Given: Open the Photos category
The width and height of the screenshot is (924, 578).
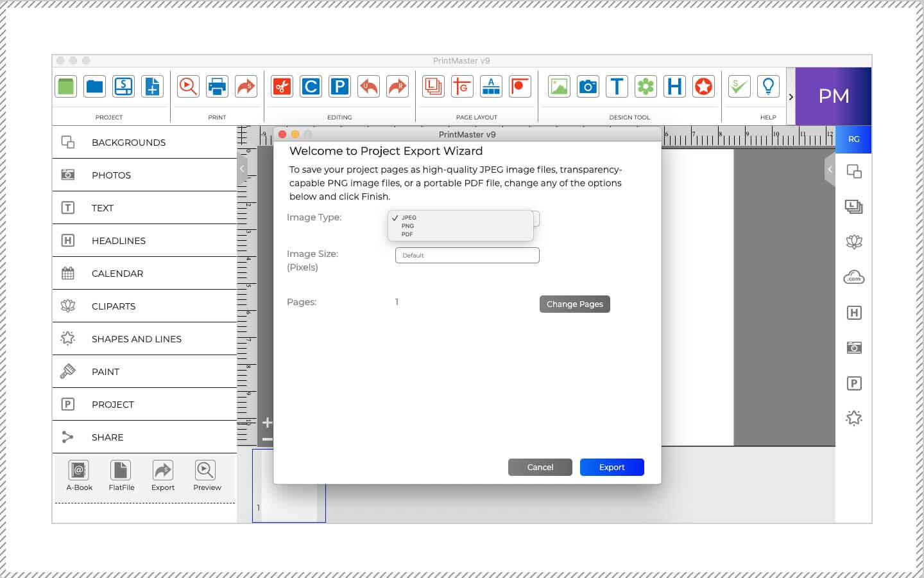Looking at the screenshot, I should [144, 175].
